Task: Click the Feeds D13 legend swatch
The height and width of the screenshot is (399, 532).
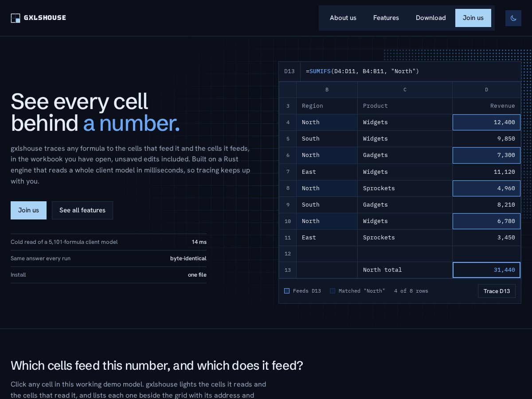Action: pos(287,291)
